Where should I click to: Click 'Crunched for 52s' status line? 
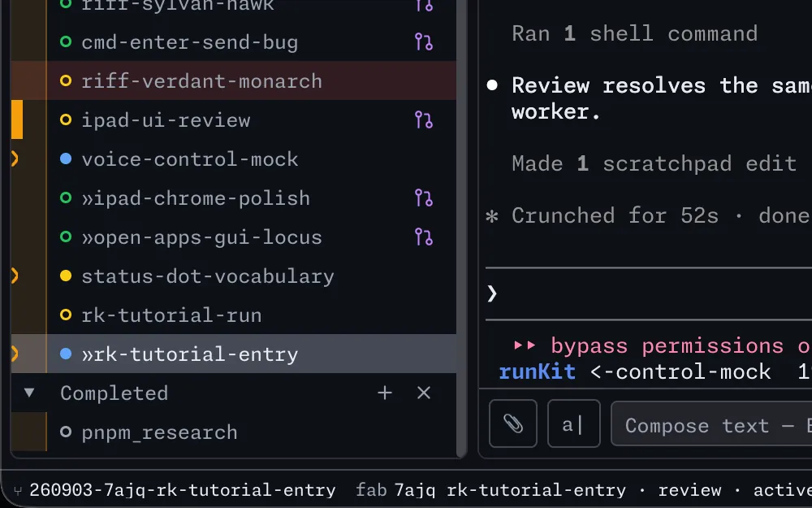(x=615, y=215)
